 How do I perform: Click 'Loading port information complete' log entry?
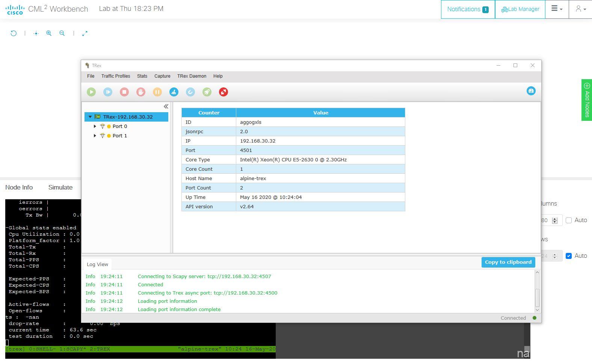pyautogui.click(x=179, y=310)
